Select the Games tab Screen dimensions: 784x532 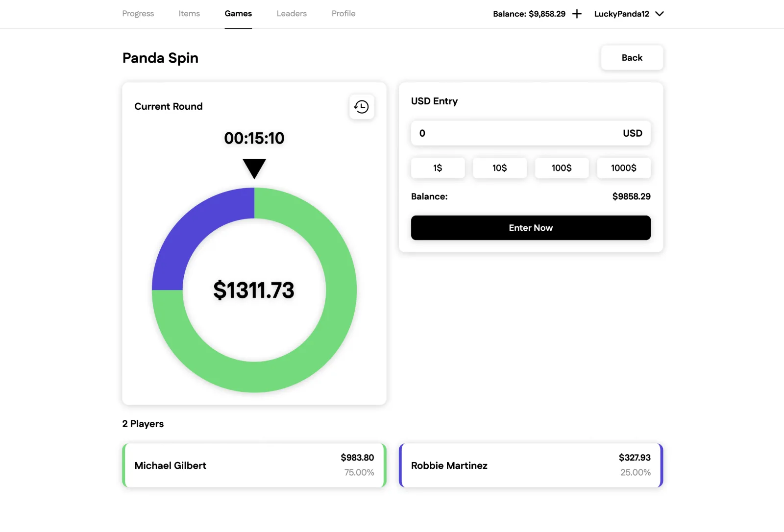pyautogui.click(x=238, y=14)
